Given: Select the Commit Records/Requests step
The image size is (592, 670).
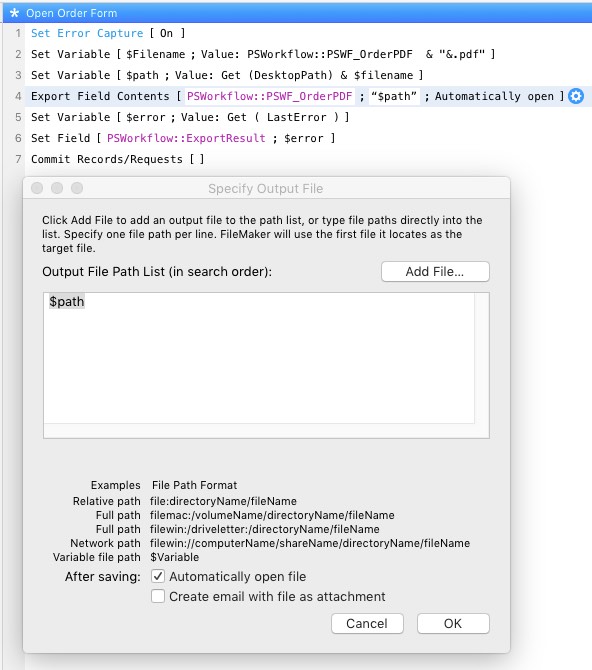Looking at the screenshot, I should click(x=118, y=159).
